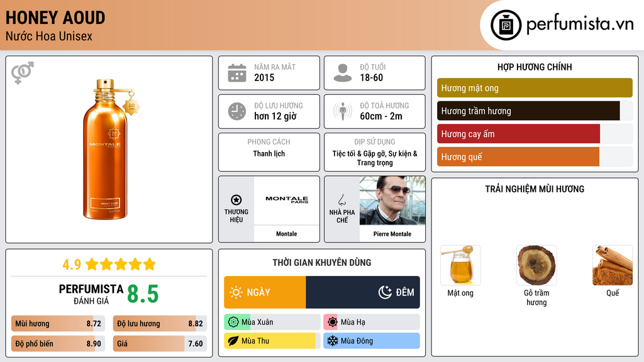Select the Mật ong honey jar thumbnail

coord(460,265)
